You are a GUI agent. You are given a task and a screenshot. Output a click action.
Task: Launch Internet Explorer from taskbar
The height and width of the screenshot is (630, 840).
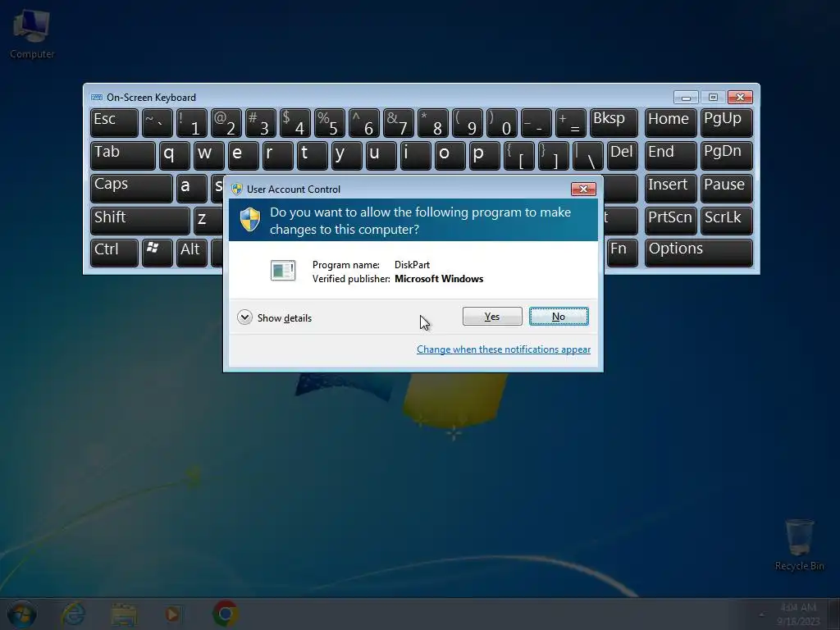(x=73, y=614)
